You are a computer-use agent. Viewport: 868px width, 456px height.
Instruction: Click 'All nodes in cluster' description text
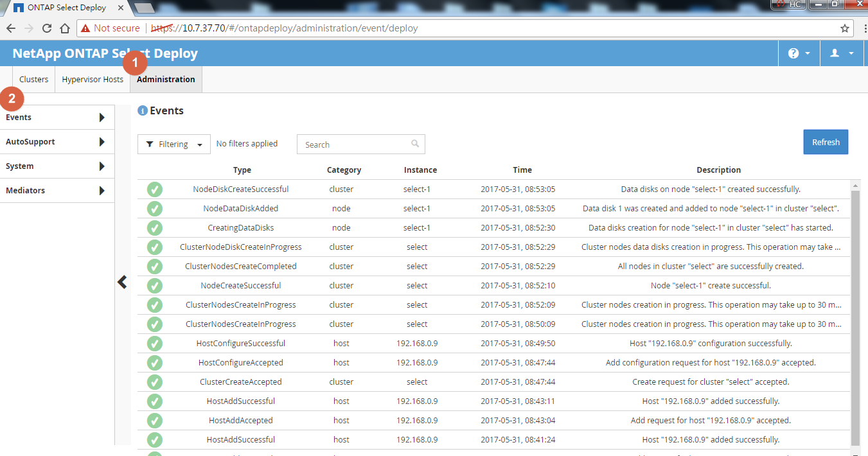(711, 267)
